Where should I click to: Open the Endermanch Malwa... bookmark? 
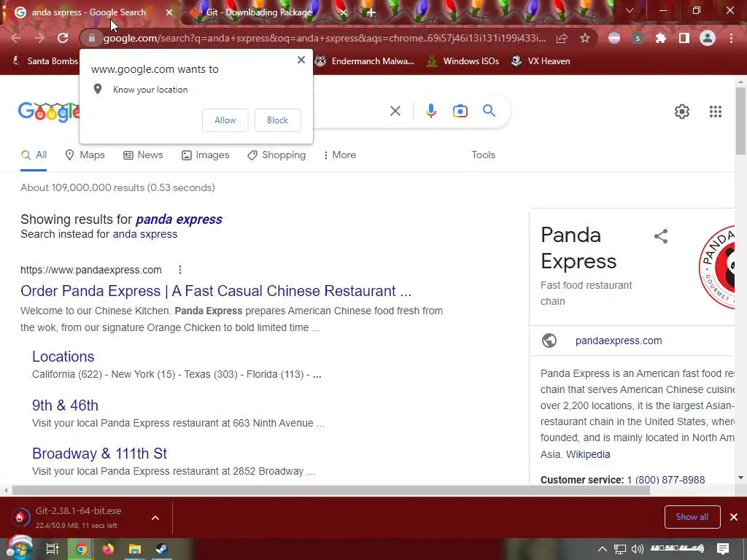[365, 61]
